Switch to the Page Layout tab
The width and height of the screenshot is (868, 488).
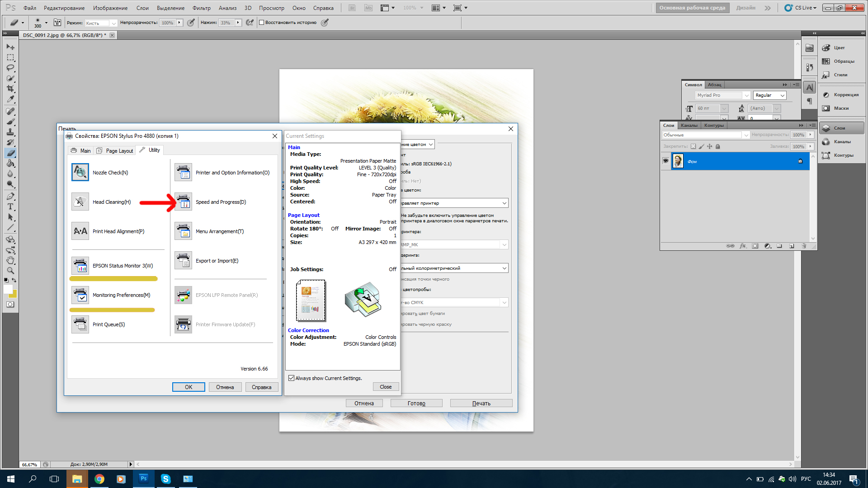coord(115,150)
